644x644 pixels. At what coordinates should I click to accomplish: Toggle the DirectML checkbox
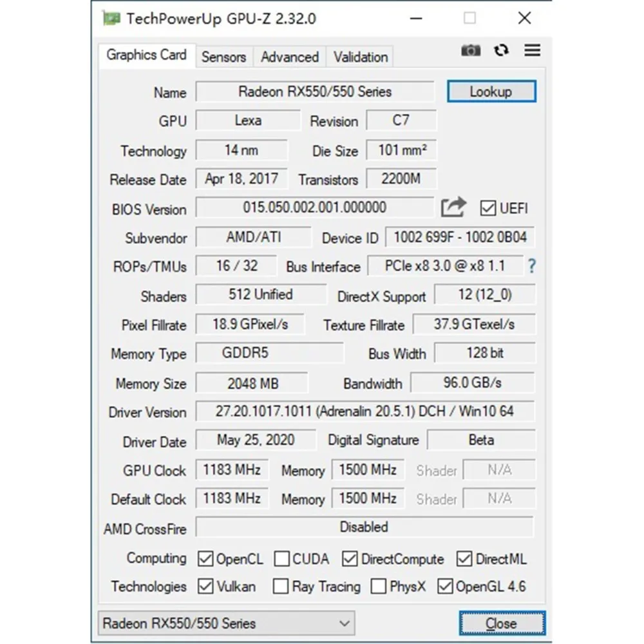464,559
